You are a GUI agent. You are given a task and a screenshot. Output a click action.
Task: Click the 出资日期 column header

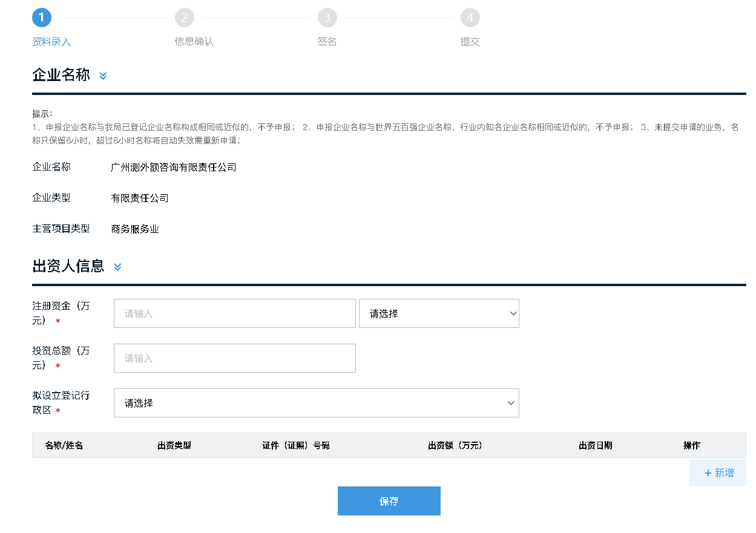pyautogui.click(x=596, y=445)
